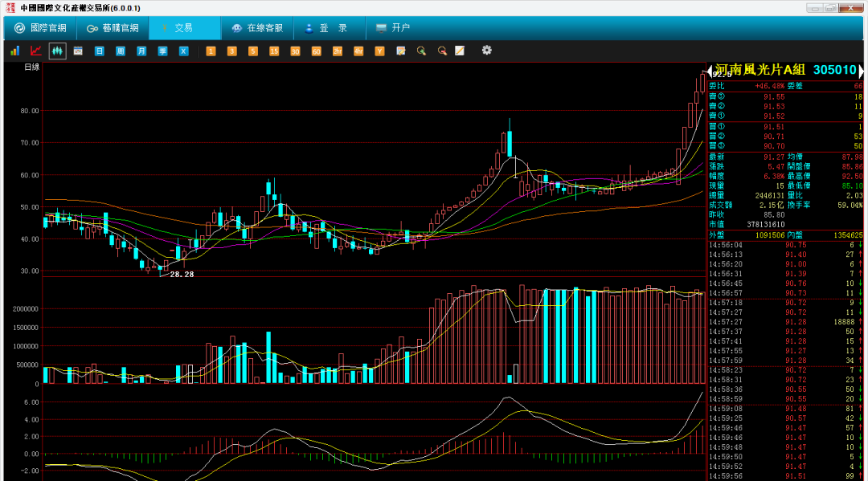Click the lowest price value 85.10

[852, 185]
